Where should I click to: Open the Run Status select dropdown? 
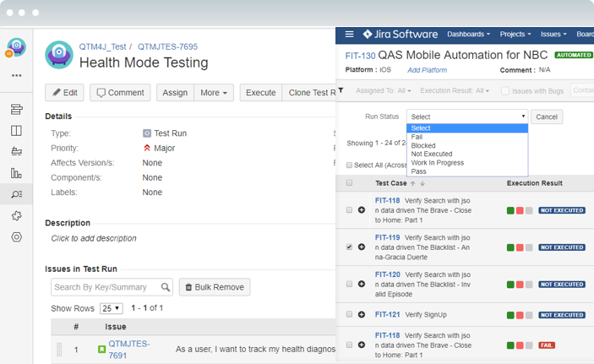click(467, 117)
